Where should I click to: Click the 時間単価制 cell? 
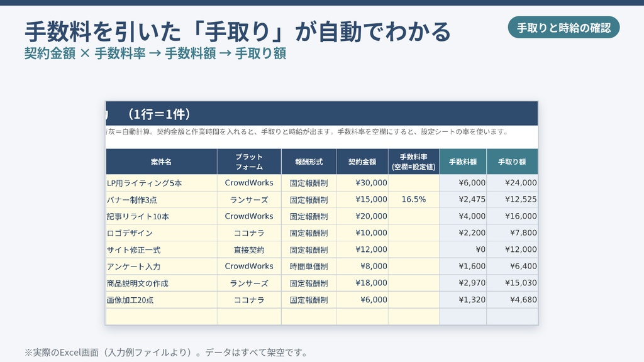[x=309, y=266]
